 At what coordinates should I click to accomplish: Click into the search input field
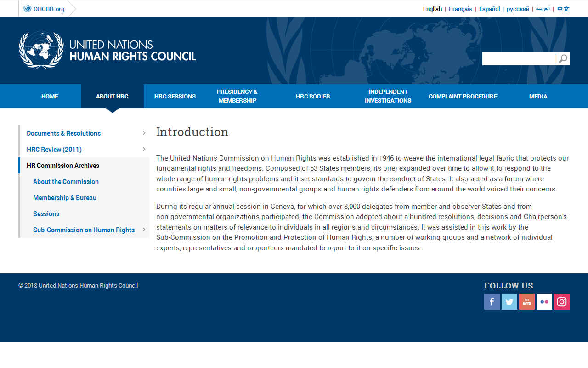[x=519, y=58]
